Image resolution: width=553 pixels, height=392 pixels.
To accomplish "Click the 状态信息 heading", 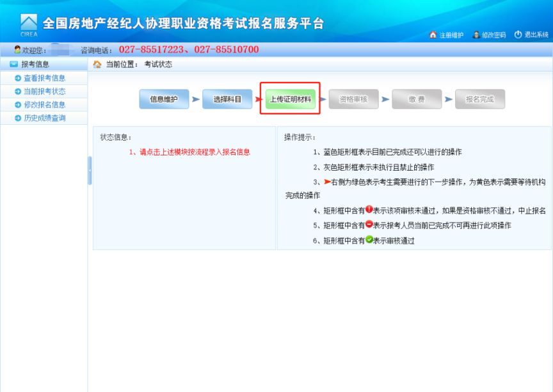I will pyautogui.click(x=116, y=137).
